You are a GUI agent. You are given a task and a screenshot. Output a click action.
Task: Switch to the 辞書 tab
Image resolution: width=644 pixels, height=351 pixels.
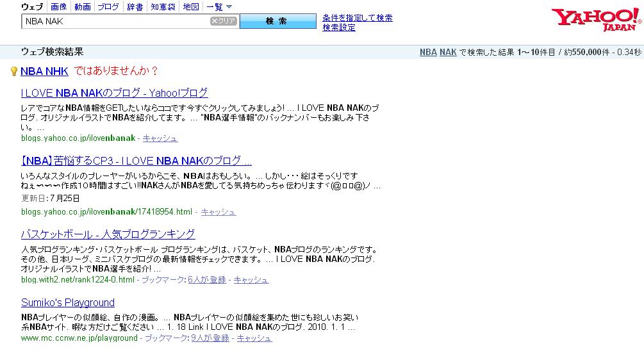[x=135, y=6]
